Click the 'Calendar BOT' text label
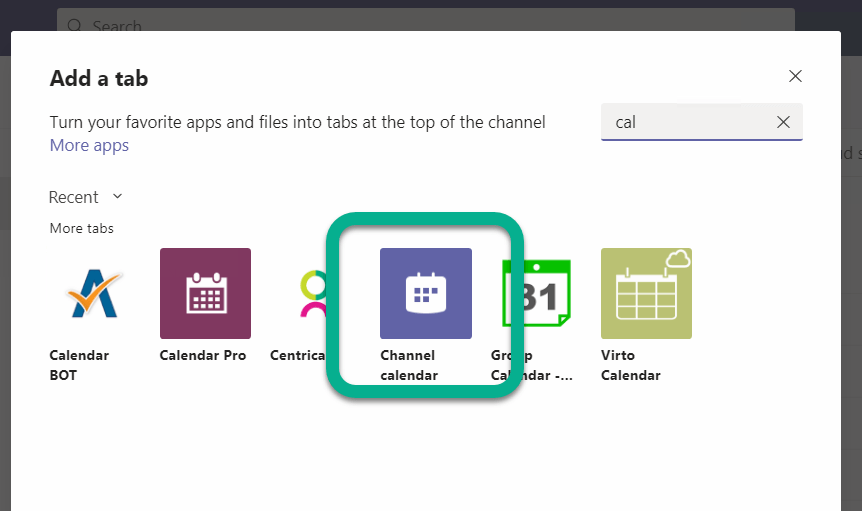 [x=79, y=365]
